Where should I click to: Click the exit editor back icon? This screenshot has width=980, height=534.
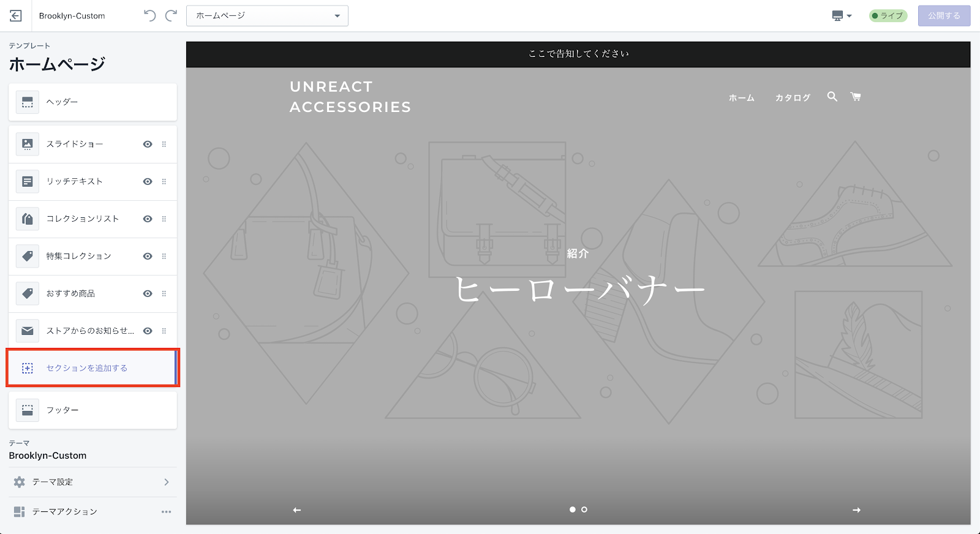[x=16, y=16]
